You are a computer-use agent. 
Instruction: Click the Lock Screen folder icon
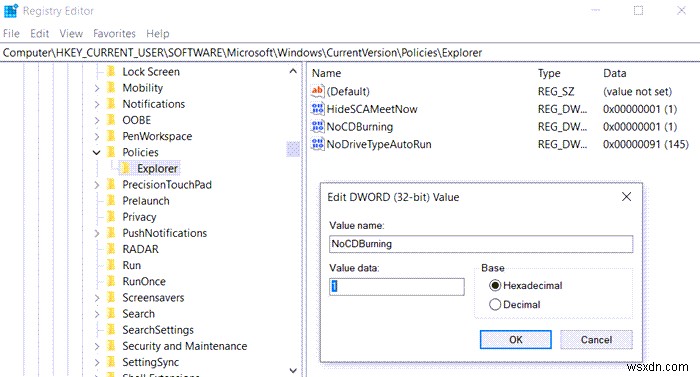111,71
